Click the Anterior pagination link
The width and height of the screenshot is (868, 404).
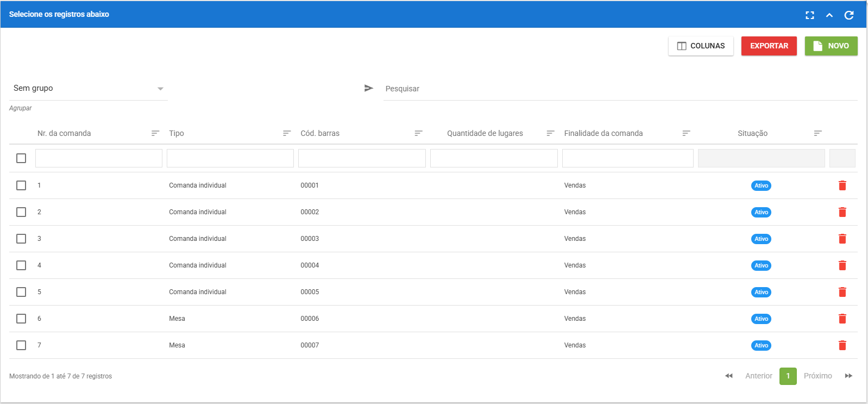pyautogui.click(x=759, y=376)
